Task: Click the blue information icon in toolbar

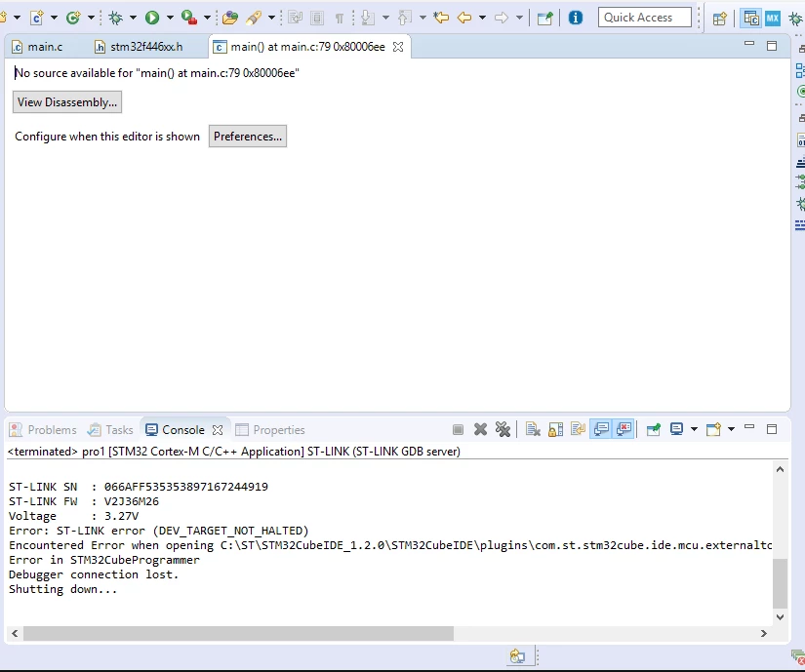Action: pos(576,18)
